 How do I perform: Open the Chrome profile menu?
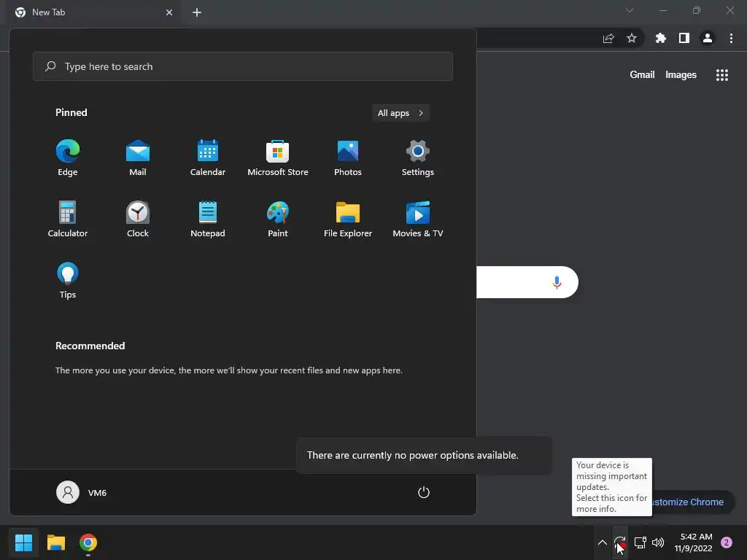tap(708, 38)
